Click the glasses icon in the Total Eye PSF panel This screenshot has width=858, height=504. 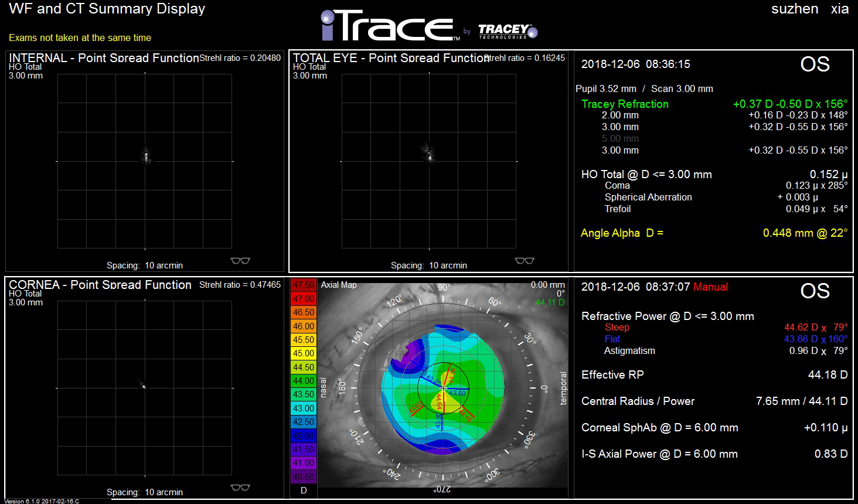pyautogui.click(x=525, y=261)
